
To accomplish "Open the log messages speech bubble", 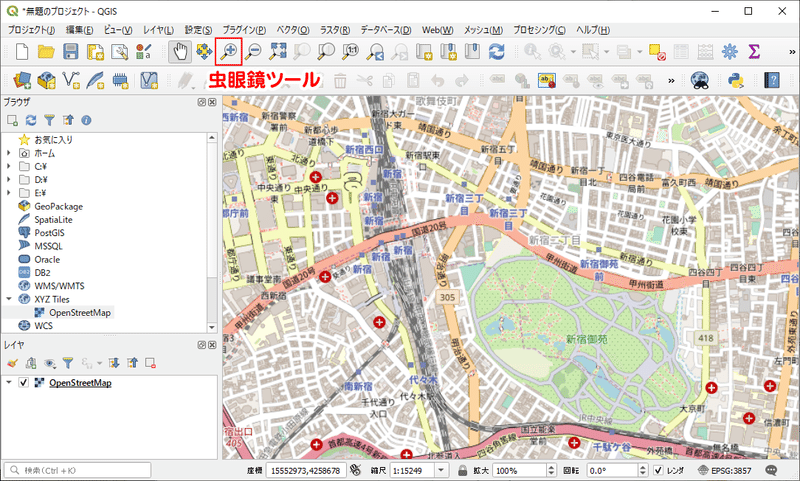I will coord(771,470).
